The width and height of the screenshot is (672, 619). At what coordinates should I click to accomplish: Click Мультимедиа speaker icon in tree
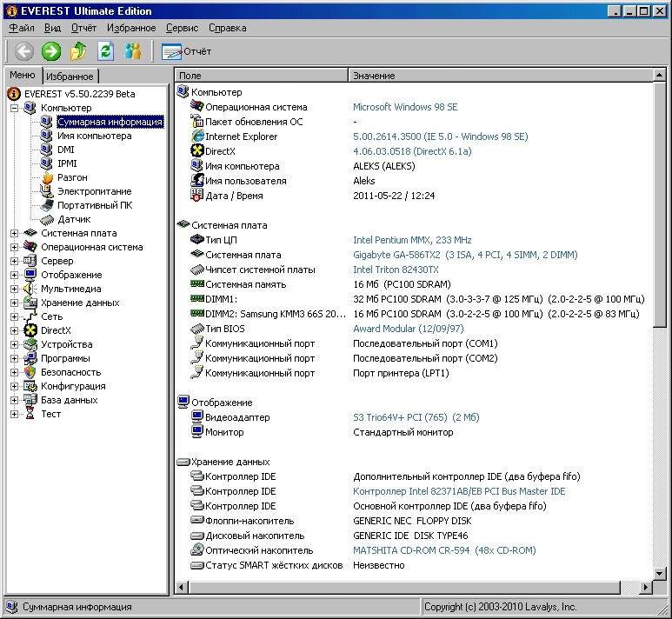pos(30,289)
